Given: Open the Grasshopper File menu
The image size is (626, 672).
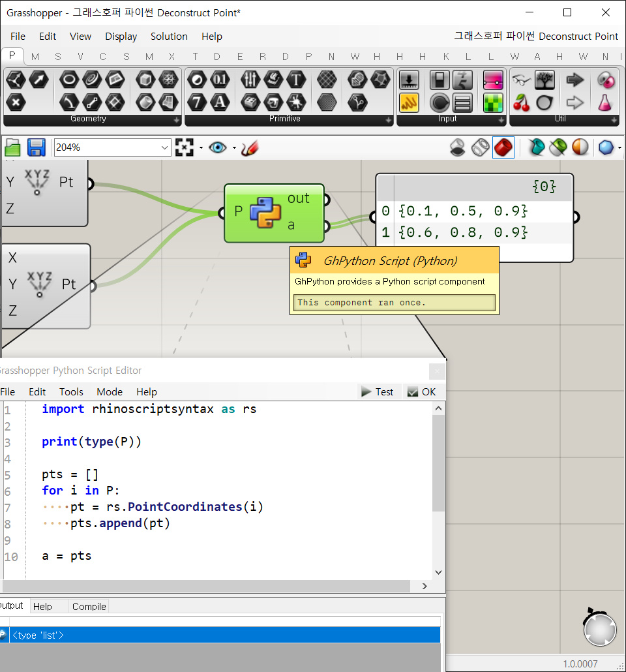Looking at the screenshot, I should tap(18, 37).
